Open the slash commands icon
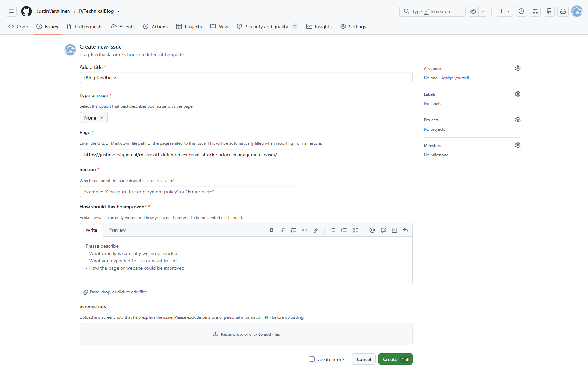This screenshot has height=377, width=588. [x=394, y=230]
